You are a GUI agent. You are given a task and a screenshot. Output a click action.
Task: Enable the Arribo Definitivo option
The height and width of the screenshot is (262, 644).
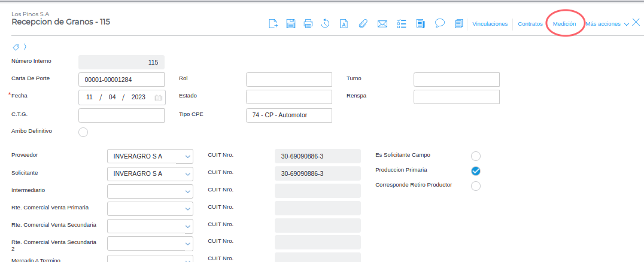tap(83, 132)
